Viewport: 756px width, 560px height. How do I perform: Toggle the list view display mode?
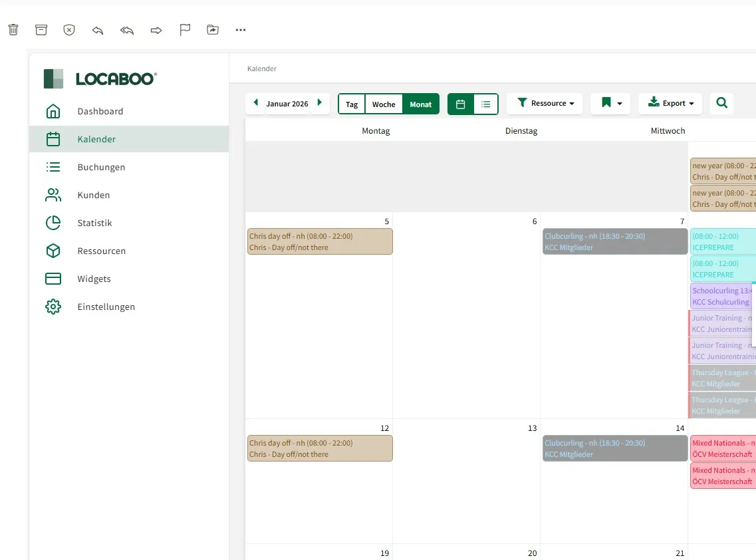coord(486,104)
